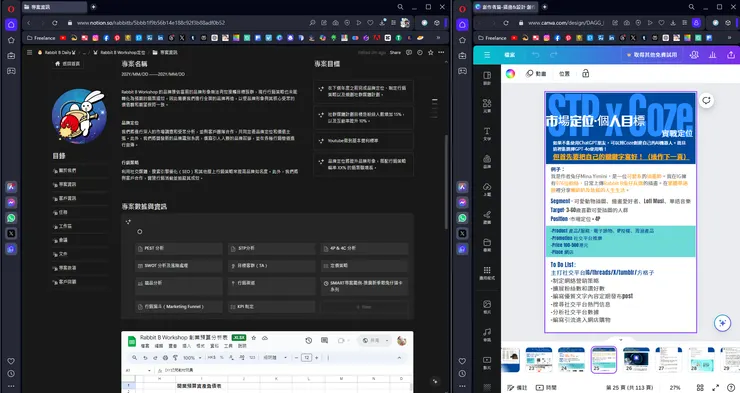The width and height of the screenshot is (740, 393).
Task: Search tabs magnifier in left browser title bar
Action: [x=400, y=7]
